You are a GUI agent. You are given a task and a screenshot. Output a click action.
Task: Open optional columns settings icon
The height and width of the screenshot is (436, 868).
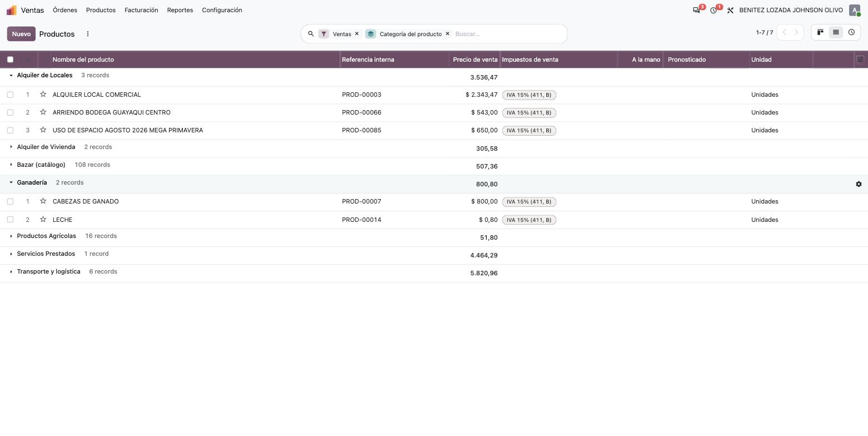coord(860,60)
